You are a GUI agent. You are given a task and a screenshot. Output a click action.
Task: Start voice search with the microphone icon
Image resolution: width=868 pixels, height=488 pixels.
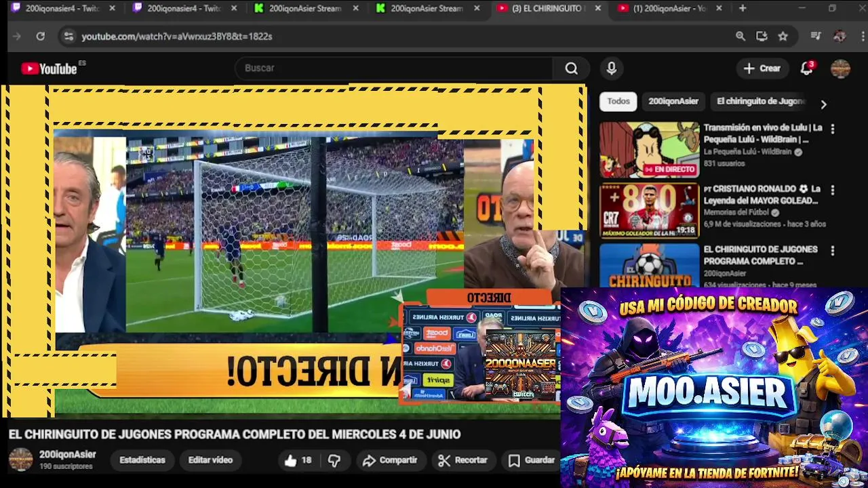[x=612, y=68]
